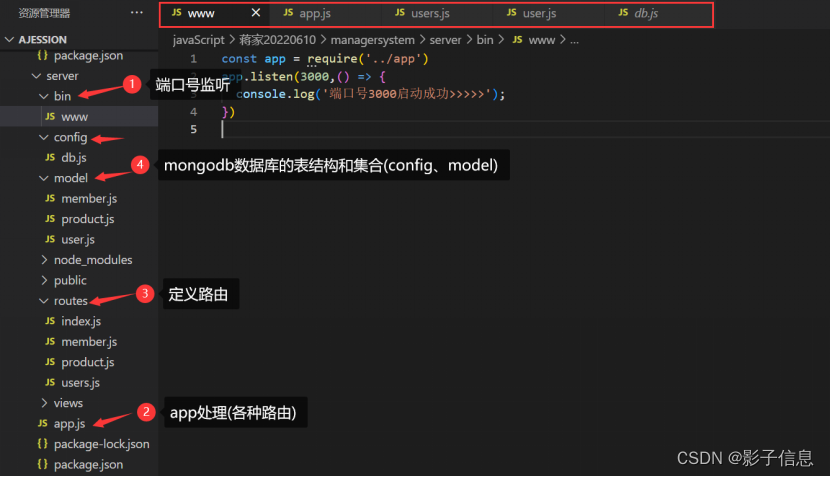The width and height of the screenshot is (830, 477).
Task: Expand the views folder chevron
Action: pos(44,403)
